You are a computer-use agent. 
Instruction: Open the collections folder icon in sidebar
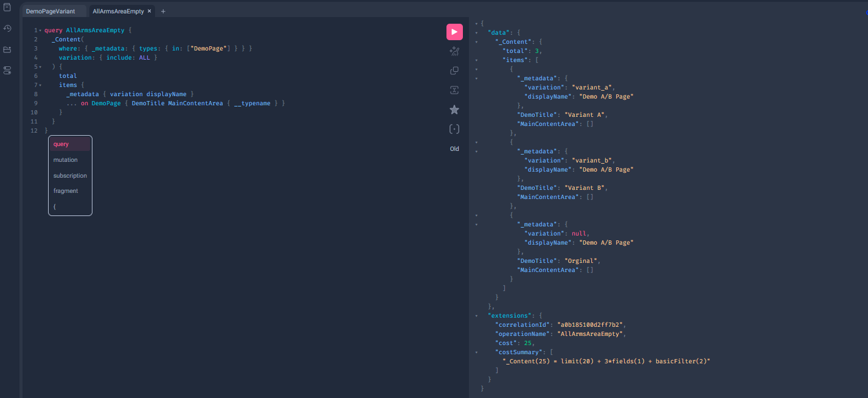click(x=7, y=49)
